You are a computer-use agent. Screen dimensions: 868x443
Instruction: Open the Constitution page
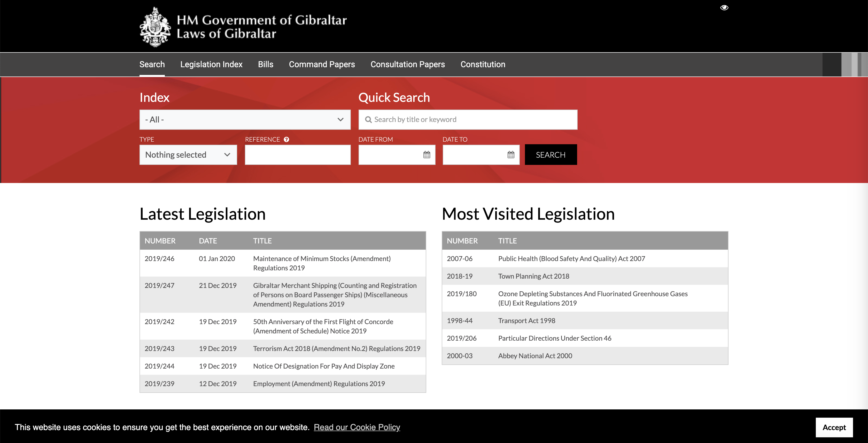coord(483,64)
